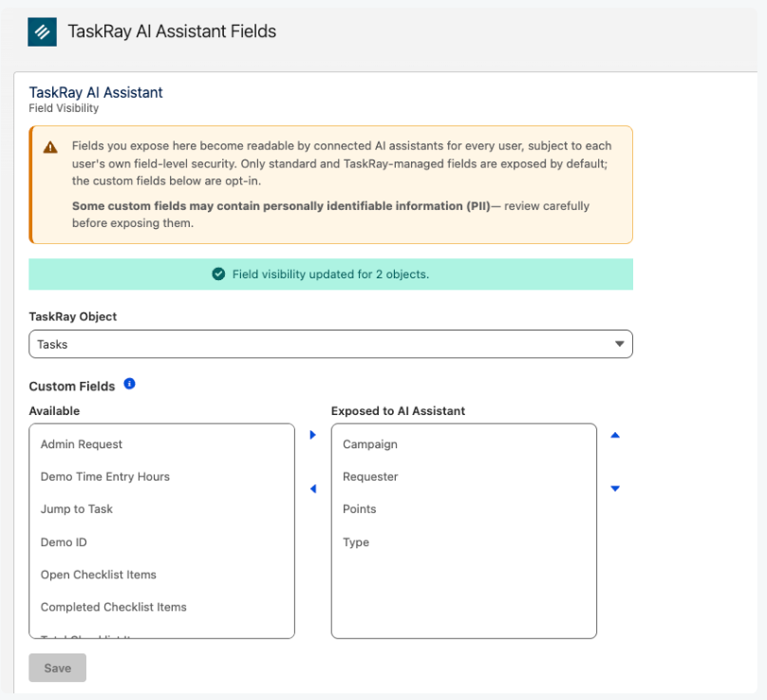The width and height of the screenshot is (767, 700).
Task: Click the orange warning triangle icon
Action: coord(50,147)
